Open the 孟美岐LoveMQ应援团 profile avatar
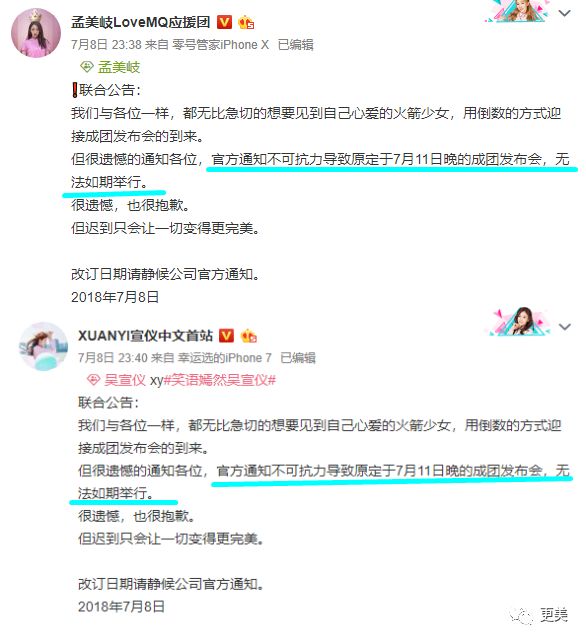The width and height of the screenshot is (586, 641). click(36, 33)
